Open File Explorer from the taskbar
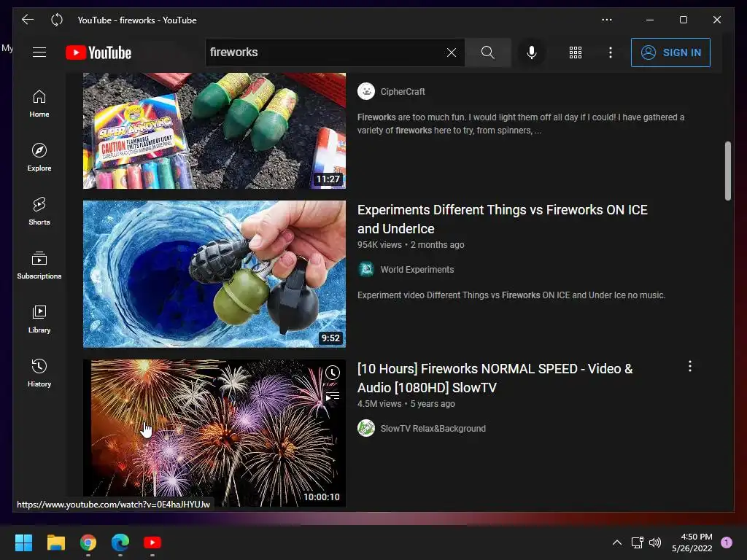The image size is (747, 560). pyautogui.click(x=55, y=542)
